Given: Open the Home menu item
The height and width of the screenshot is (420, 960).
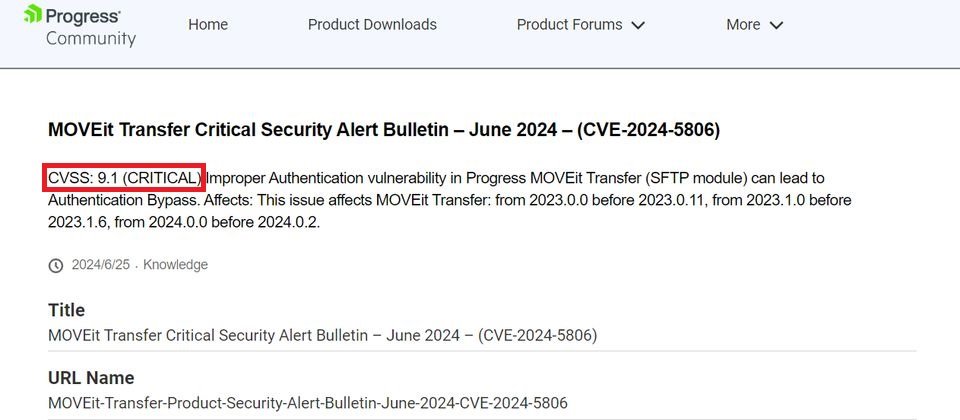Looking at the screenshot, I should click(208, 24).
